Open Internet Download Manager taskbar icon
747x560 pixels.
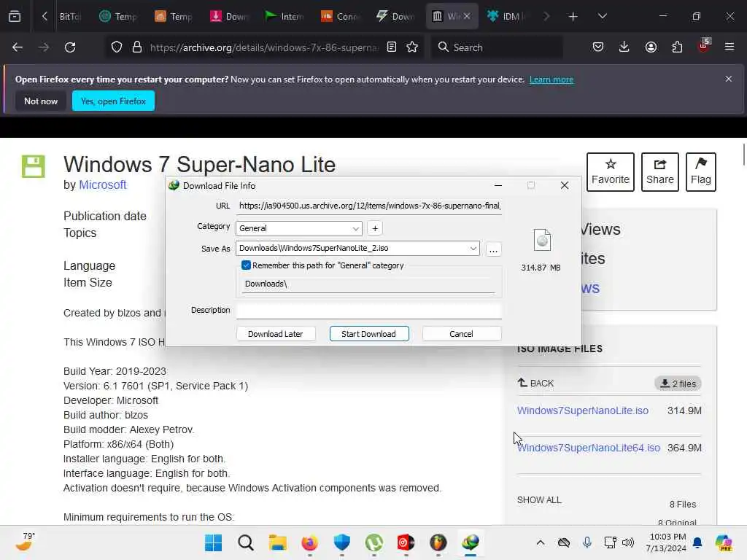[x=471, y=542]
